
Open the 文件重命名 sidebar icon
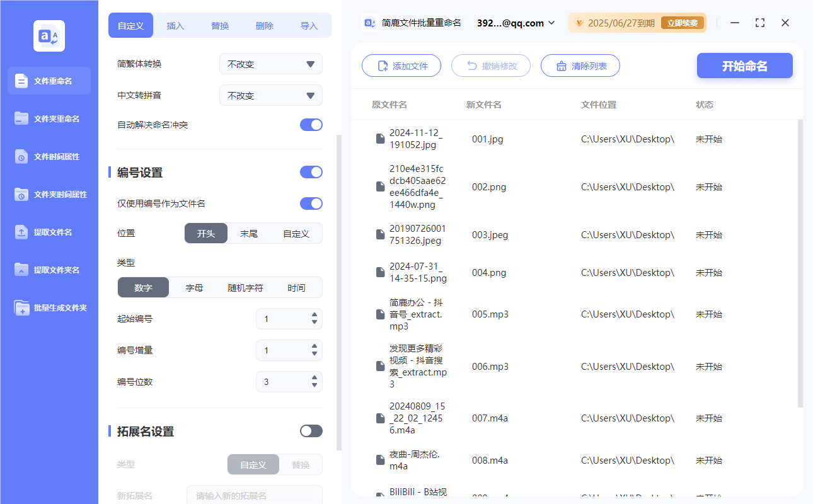pos(21,81)
